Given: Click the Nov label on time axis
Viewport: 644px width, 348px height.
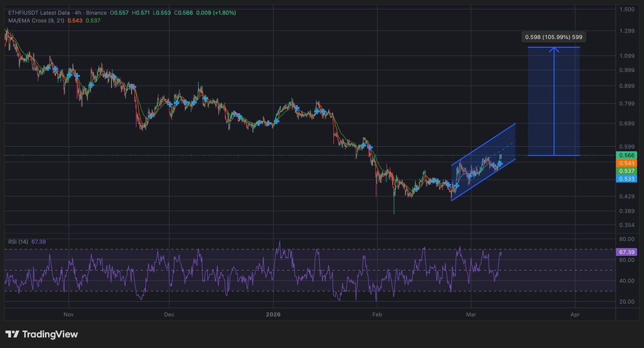Looking at the screenshot, I should click(68, 314).
